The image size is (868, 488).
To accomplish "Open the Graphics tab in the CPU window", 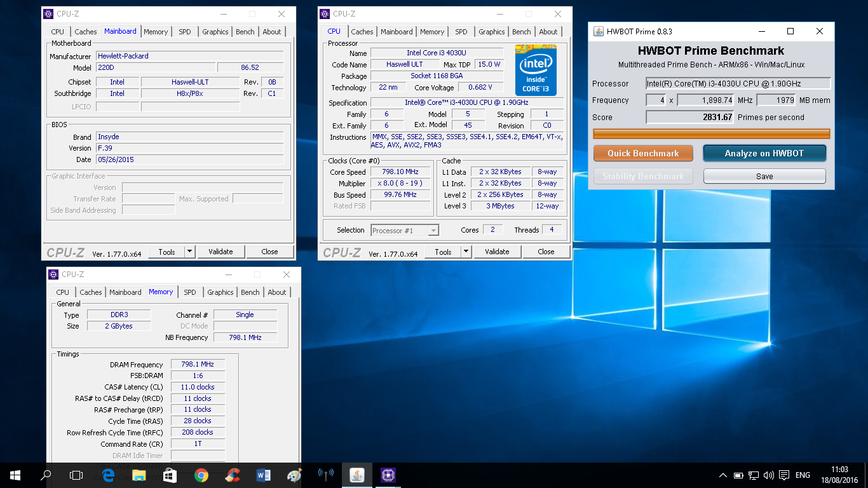I will tap(492, 32).
